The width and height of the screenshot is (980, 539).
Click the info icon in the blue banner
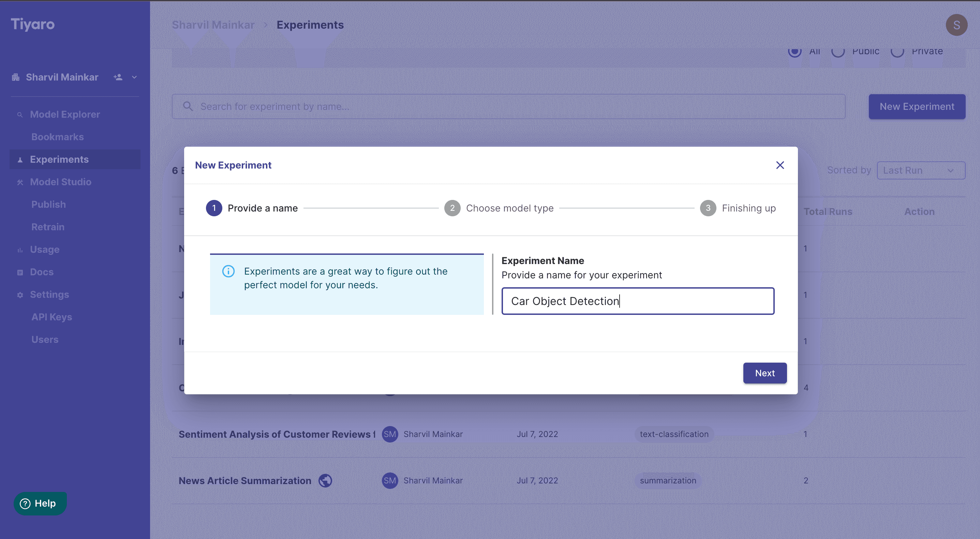point(228,272)
